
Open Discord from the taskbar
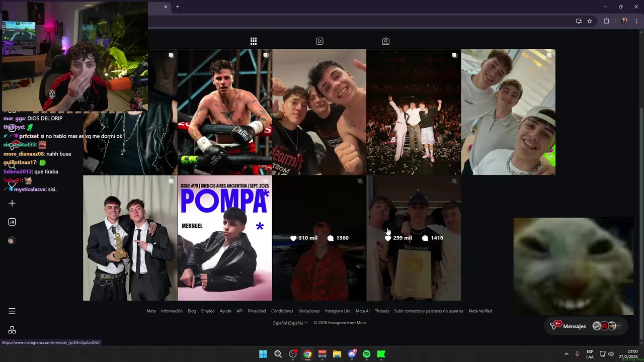coord(352,354)
